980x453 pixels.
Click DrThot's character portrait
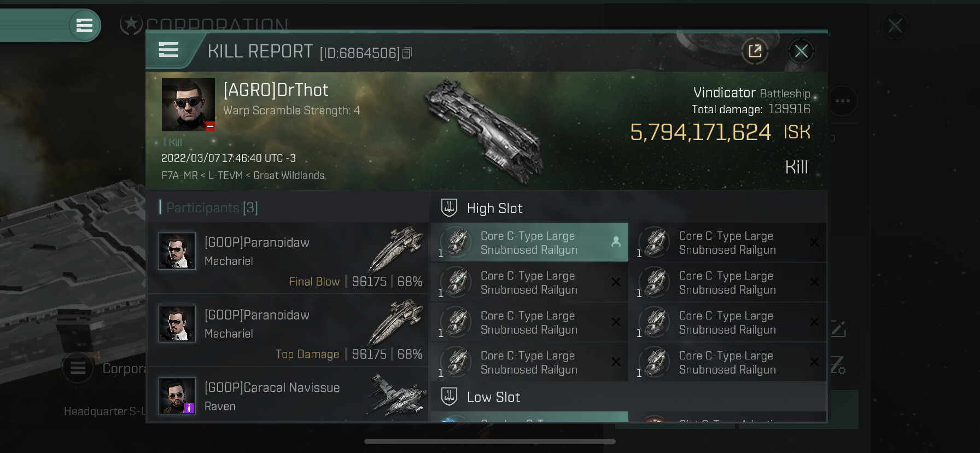[188, 104]
